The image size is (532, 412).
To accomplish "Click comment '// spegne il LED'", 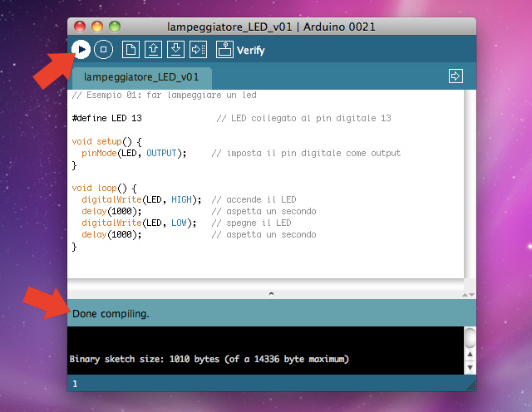I will coord(251,223).
